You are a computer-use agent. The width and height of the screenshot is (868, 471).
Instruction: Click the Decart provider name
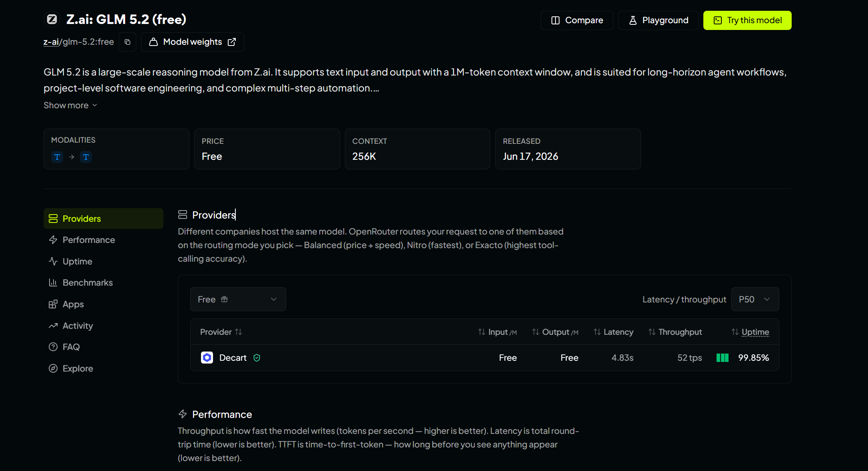233,358
